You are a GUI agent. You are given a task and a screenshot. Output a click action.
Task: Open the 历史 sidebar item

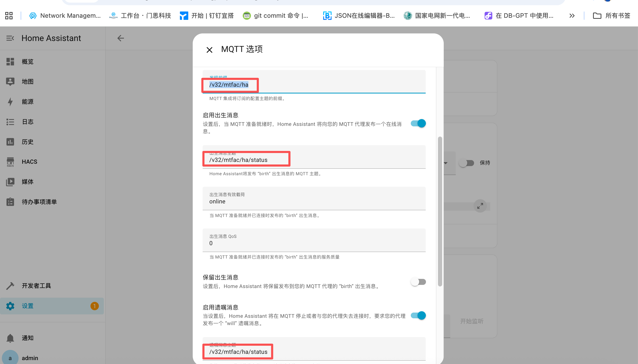pos(27,142)
